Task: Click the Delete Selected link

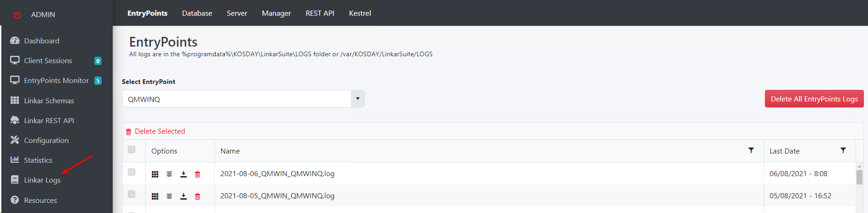Action: coord(160,131)
